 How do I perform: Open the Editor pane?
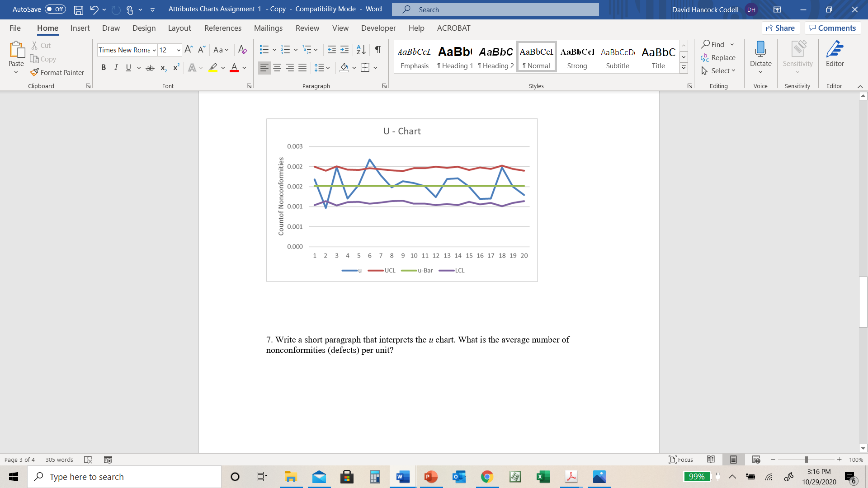pyautogui.click(x=835, y=54)
